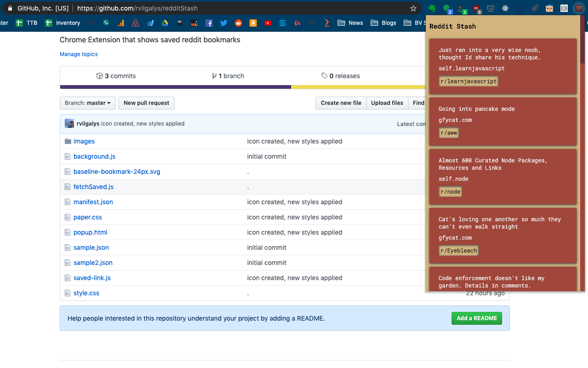The image size is (588, 368).
Task: Open the saved-link.js file
Action: pos(92,278)
